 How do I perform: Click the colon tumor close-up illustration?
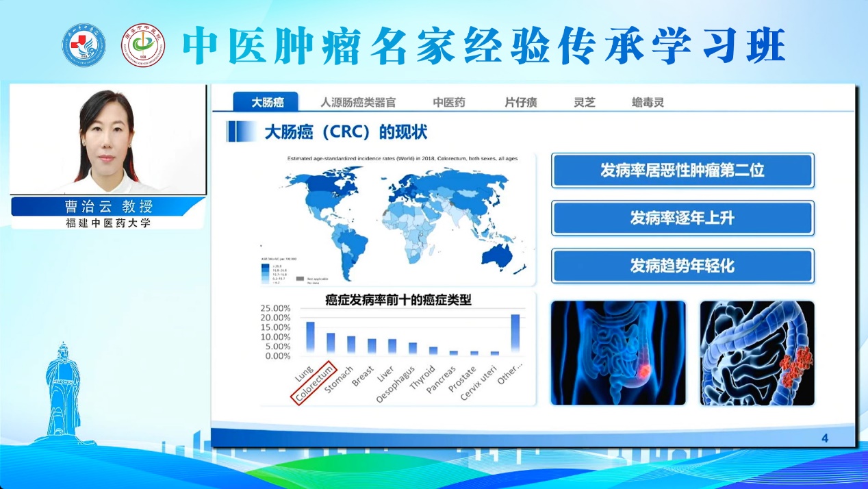tap(757, 353)
